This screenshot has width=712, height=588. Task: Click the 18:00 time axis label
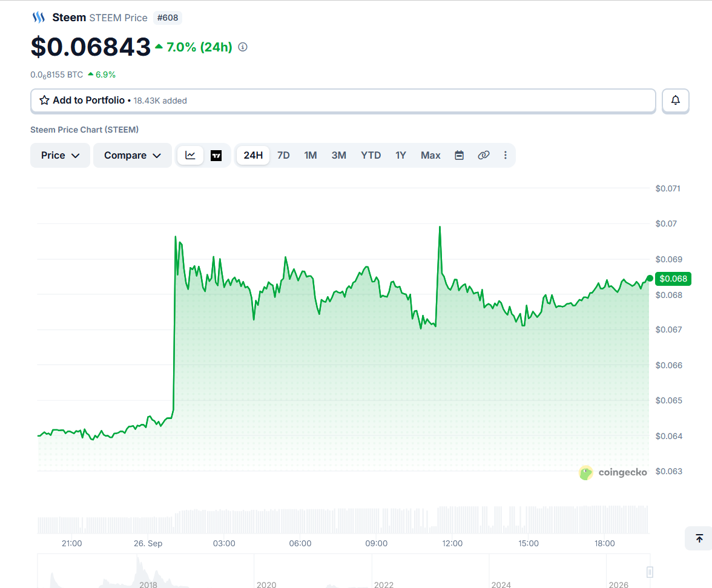pyautogui.click(x=605, y=544)
